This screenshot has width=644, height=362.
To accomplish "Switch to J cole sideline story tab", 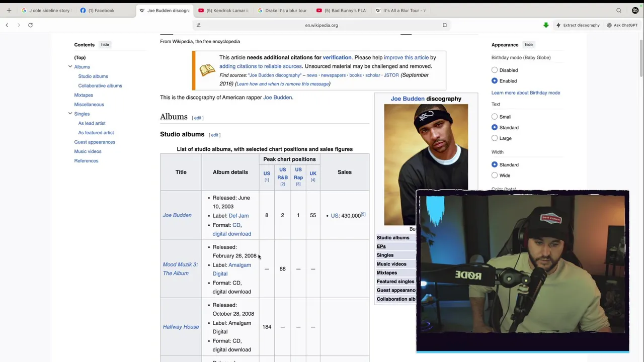I will [x=46, y=11].
